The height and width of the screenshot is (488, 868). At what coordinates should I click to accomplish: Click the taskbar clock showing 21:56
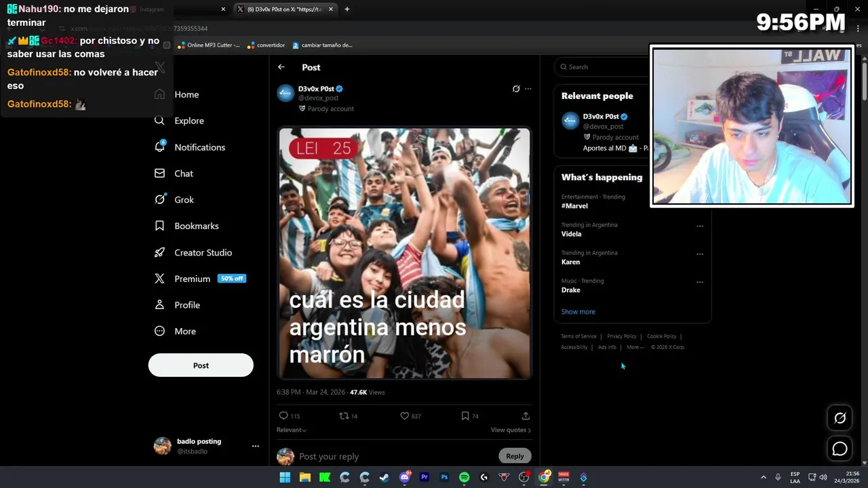pyautogui.click(x=847, y=477)
